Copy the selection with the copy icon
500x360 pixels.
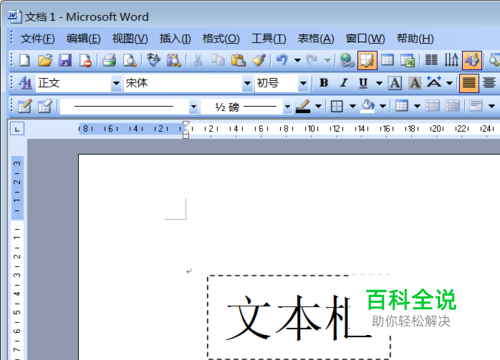218,61
